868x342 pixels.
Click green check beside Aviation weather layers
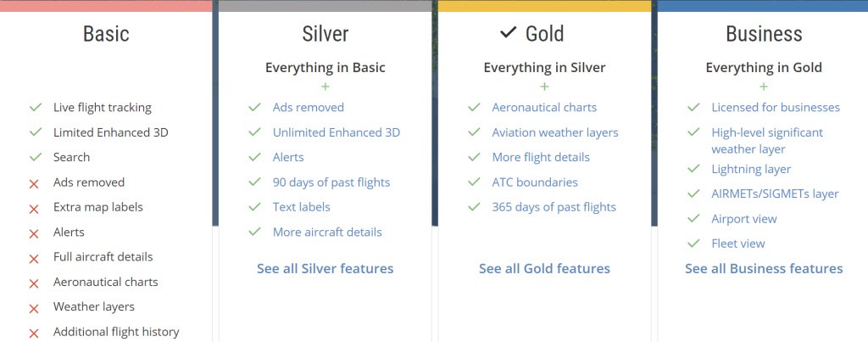[474, 132]
